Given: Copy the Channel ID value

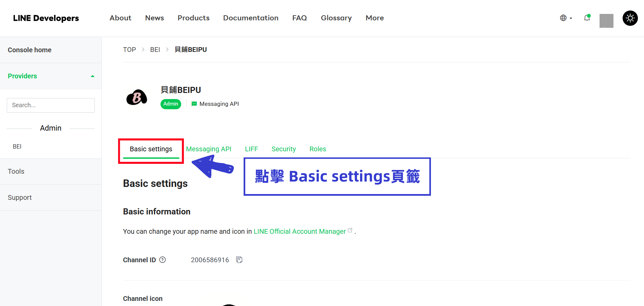Looking at the screenshot, I should [239, 260].
